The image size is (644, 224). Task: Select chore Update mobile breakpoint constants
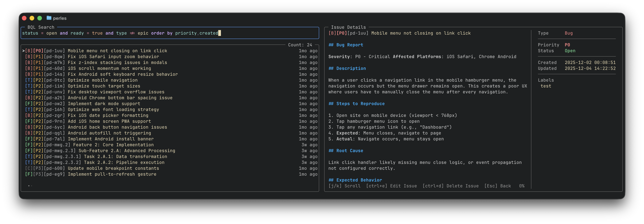click(113, 168)
